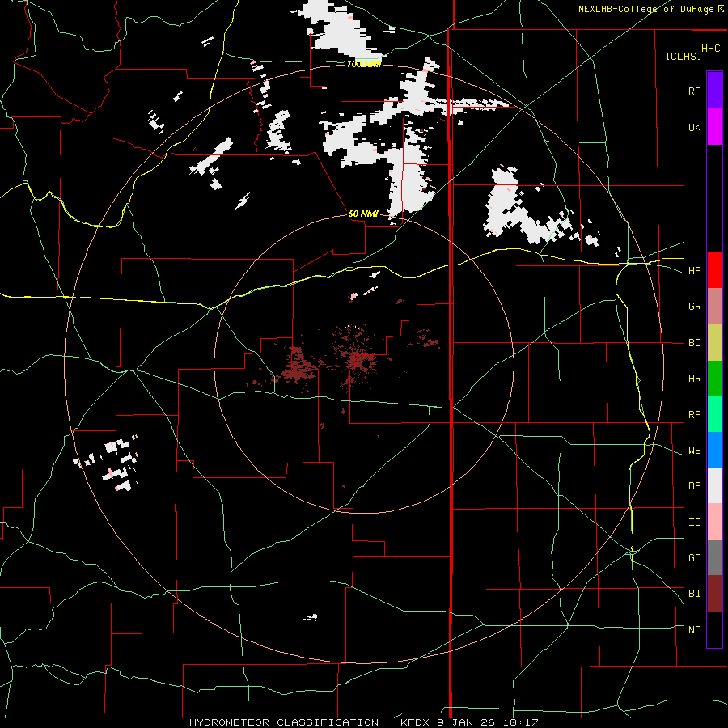
Task: Click the HR legend label
Action: click(694, 379)
